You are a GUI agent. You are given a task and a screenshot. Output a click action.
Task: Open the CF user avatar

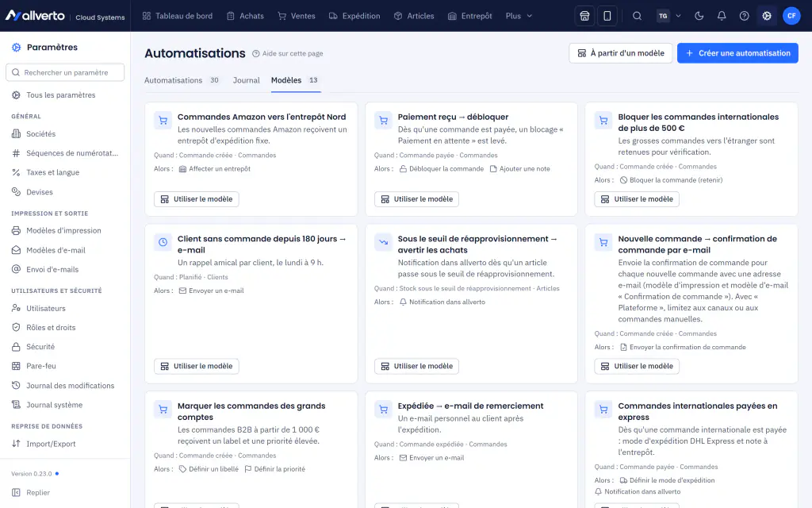791,16
